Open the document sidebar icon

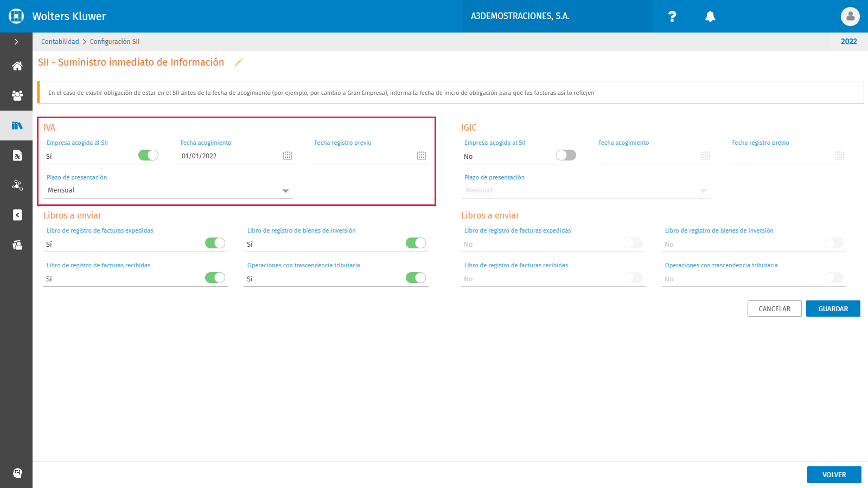(17, 156)
